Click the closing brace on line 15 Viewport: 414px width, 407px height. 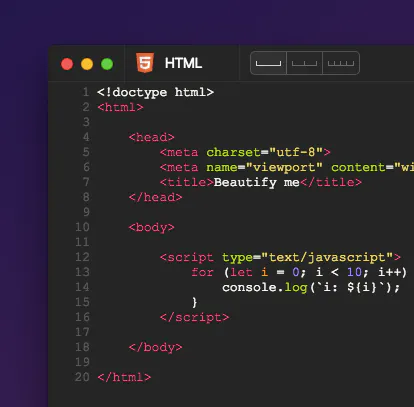tap(195, 302)
